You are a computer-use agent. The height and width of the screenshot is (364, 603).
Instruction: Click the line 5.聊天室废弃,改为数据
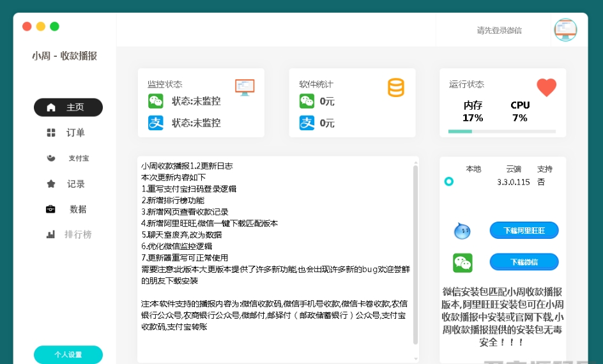click(x=181, y=235)
